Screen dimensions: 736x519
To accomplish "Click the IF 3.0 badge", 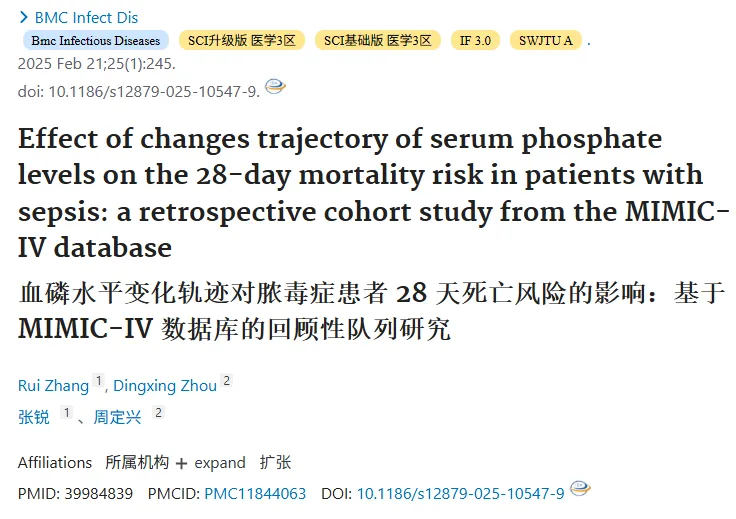I will [x=475, y=40].
